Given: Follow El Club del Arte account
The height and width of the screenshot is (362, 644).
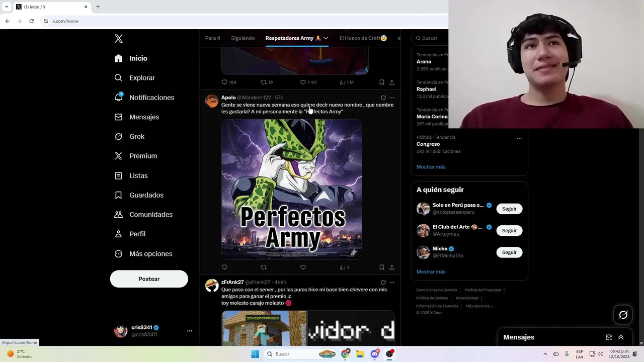Looking at the screenshot, I should 509,230.
